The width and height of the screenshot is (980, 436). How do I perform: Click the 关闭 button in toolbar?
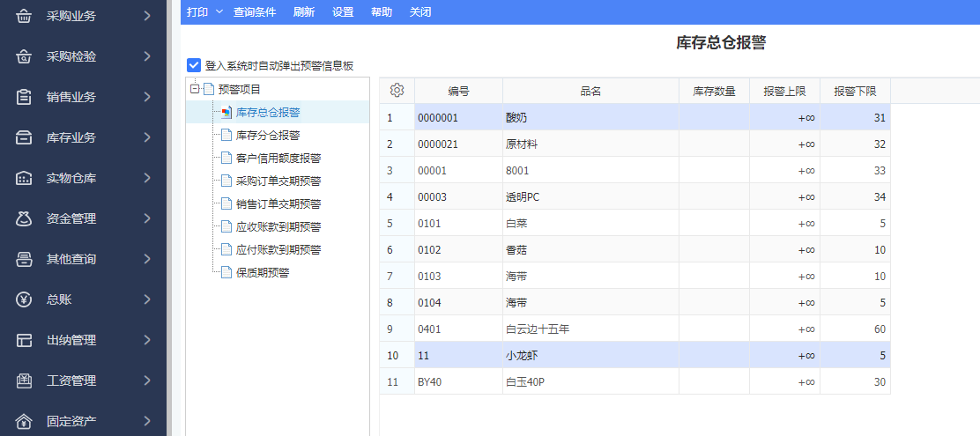coord(420,12)
